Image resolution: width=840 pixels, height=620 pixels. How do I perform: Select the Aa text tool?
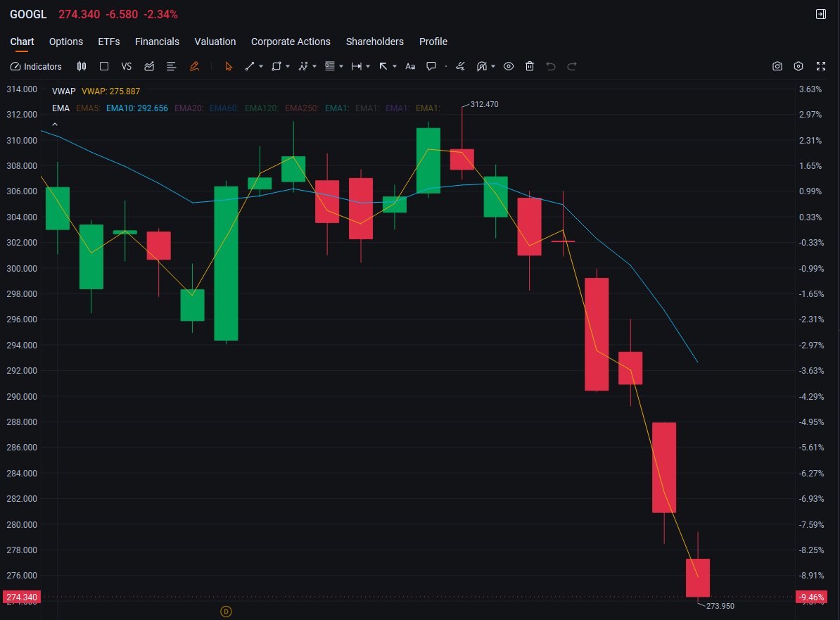point(410,66)
